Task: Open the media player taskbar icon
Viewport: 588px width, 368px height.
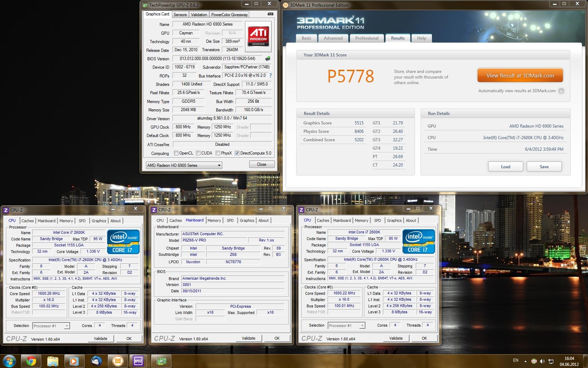Action: [74, 361]
